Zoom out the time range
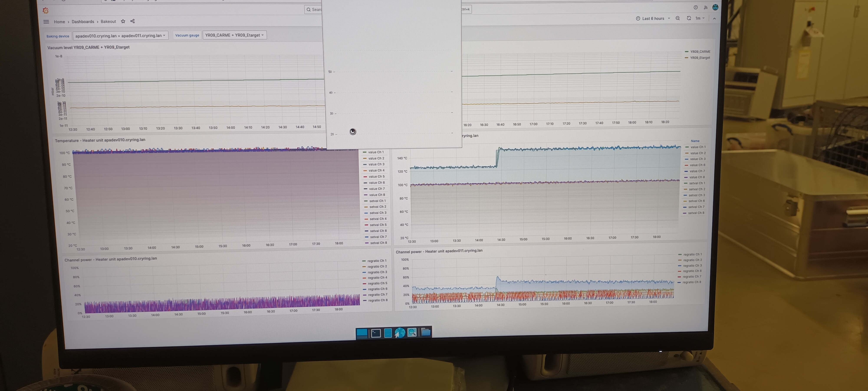 pyautogui.click(x=678, y=18)
